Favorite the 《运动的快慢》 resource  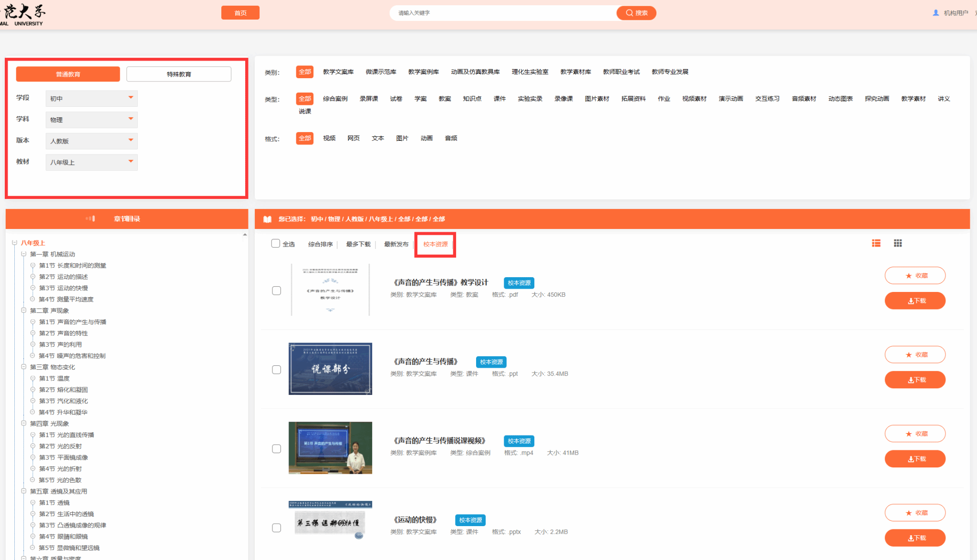tap(915, 513)
